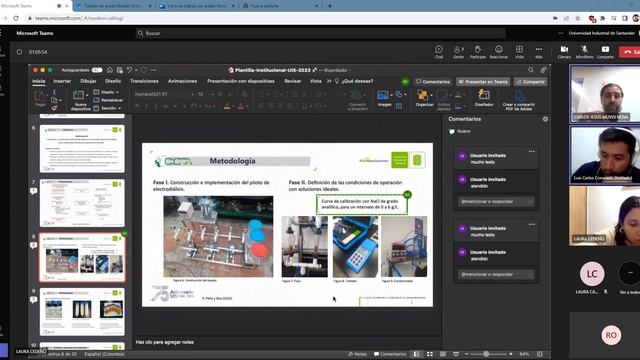Open the Animaciones tab
The height and width of the screenshot is (360, 640).
[182, 81]
